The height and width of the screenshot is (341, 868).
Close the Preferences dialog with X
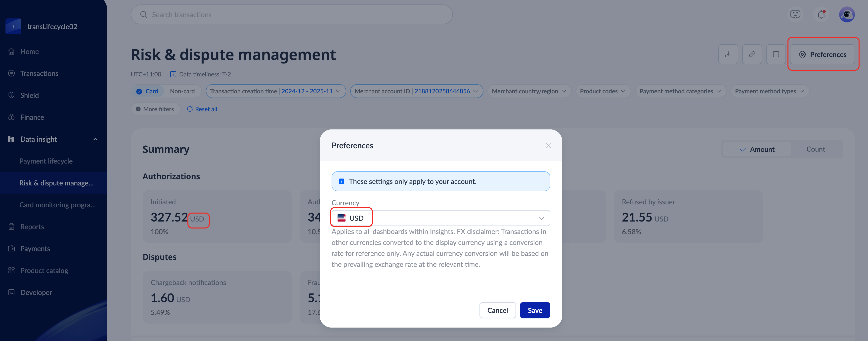point(548,145)
